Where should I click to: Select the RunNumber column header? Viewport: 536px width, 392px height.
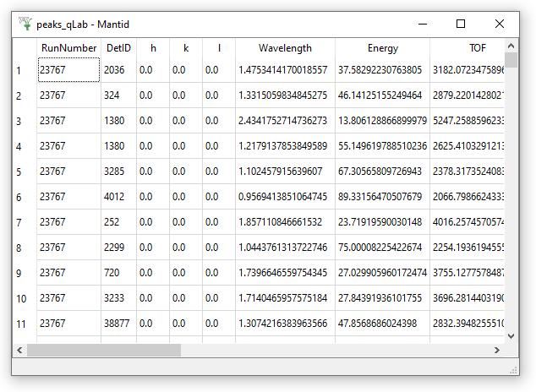coord(68,48)
